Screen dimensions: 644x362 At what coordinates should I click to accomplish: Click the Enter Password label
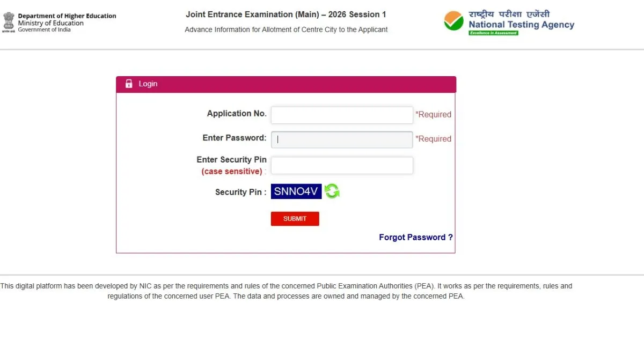(x=234, y=138)
